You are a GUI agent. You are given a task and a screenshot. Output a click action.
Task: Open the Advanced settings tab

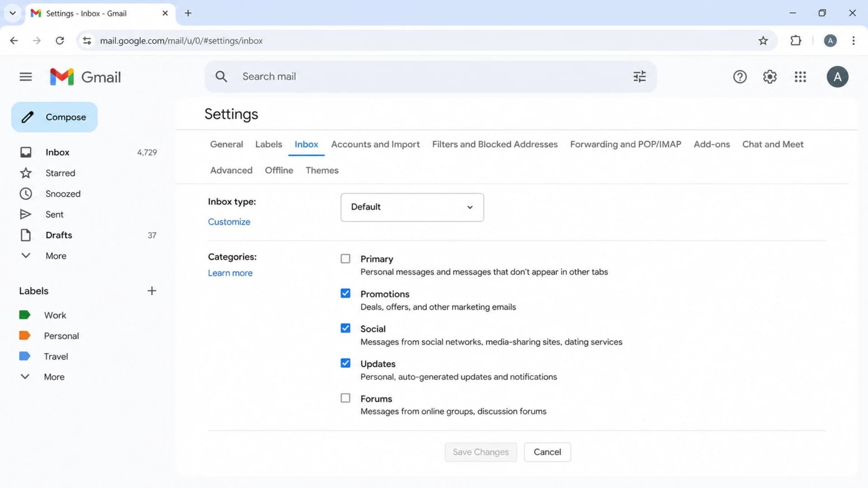coord(231,170)
